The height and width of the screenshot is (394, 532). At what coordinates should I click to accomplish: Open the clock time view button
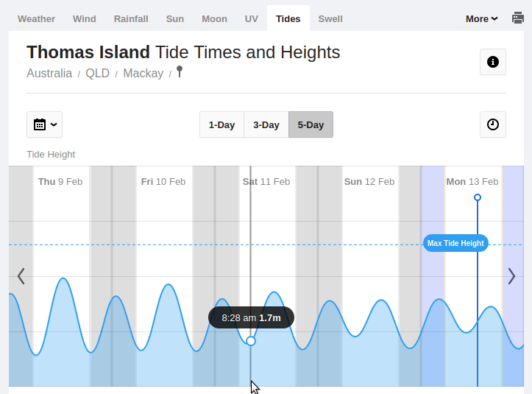click(x=492, y=124)
